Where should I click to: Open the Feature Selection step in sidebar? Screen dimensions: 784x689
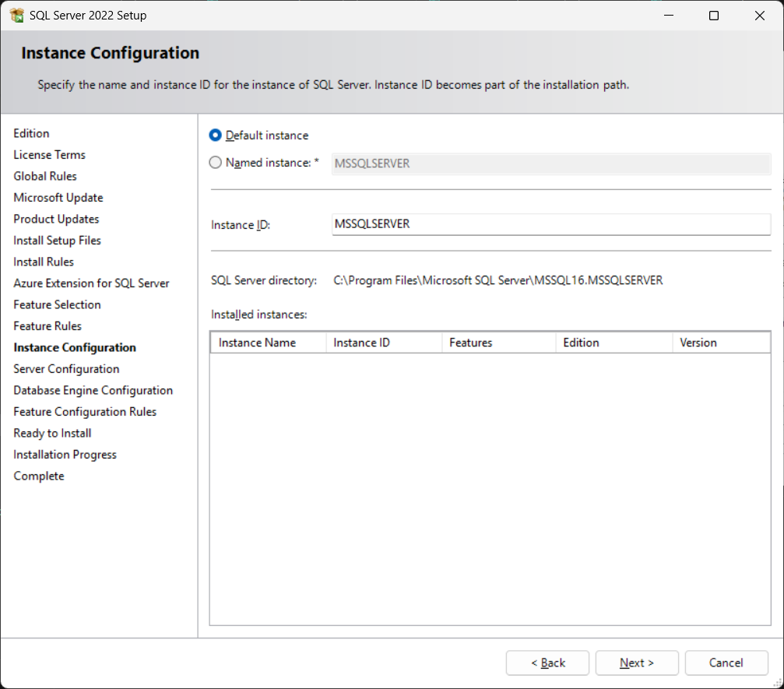pos(57,304)
